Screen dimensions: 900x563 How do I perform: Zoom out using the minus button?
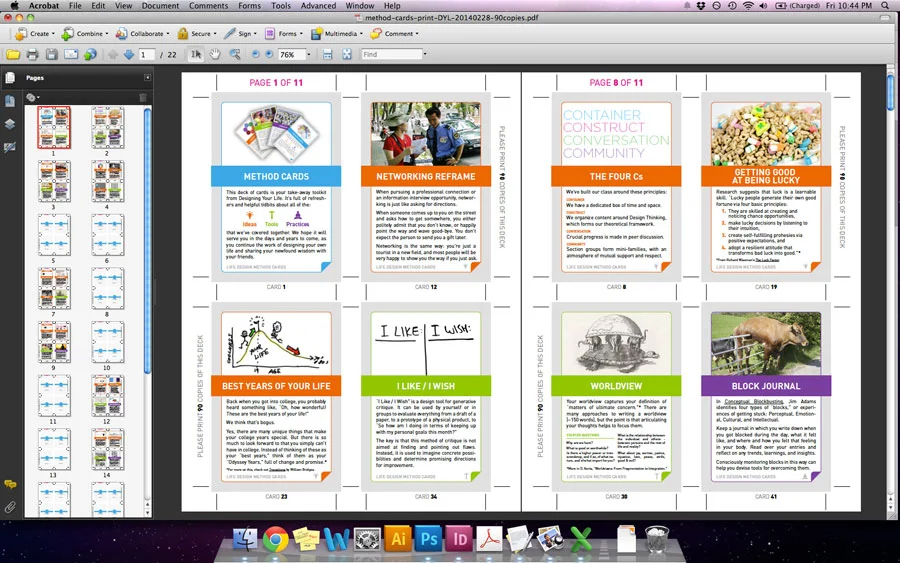[x=255, y=55]
